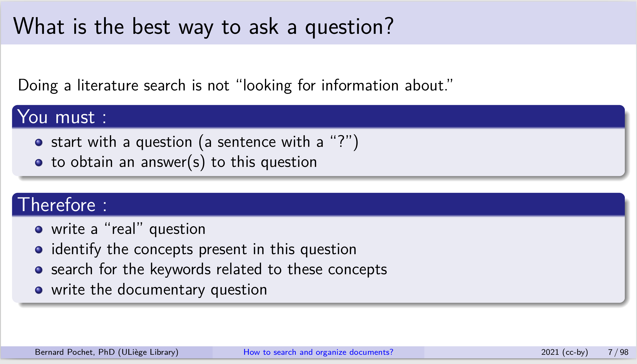Click the 'Doing a literature search' sentence
Screen dimensions: 637x364
pos(235,85)
